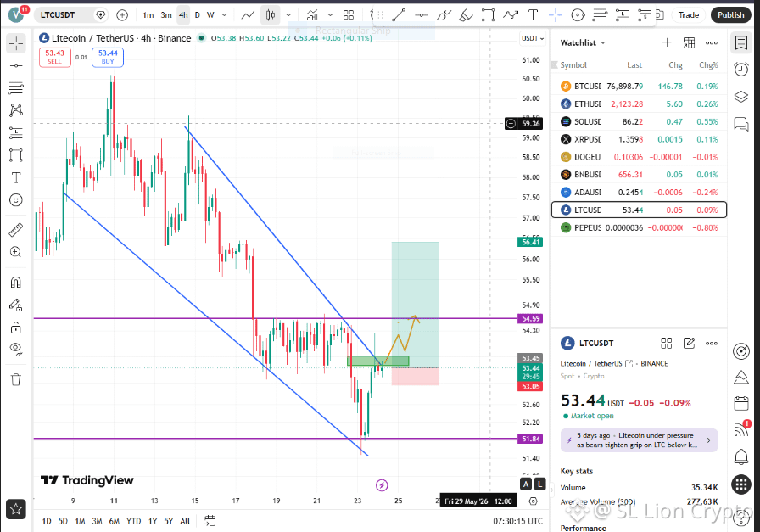Hide all drawings with eye icon
Viewport: 760px width, 532px height.
coord(16,350)
